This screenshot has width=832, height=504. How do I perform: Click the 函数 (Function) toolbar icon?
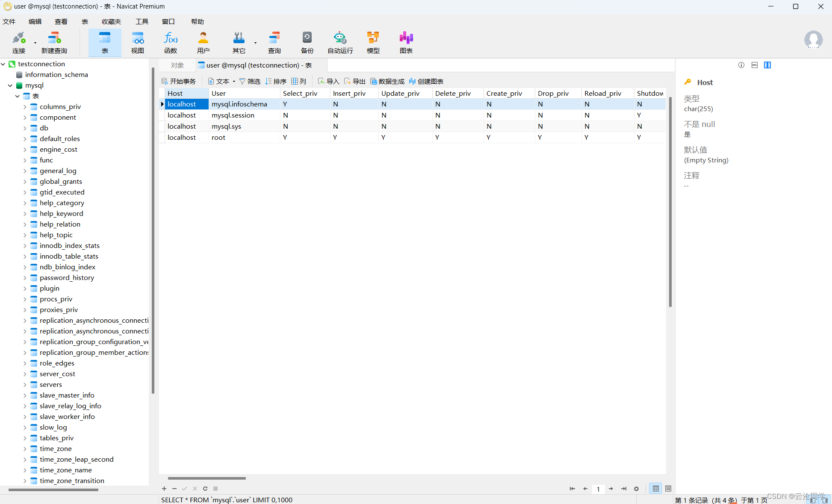point(170,42)
